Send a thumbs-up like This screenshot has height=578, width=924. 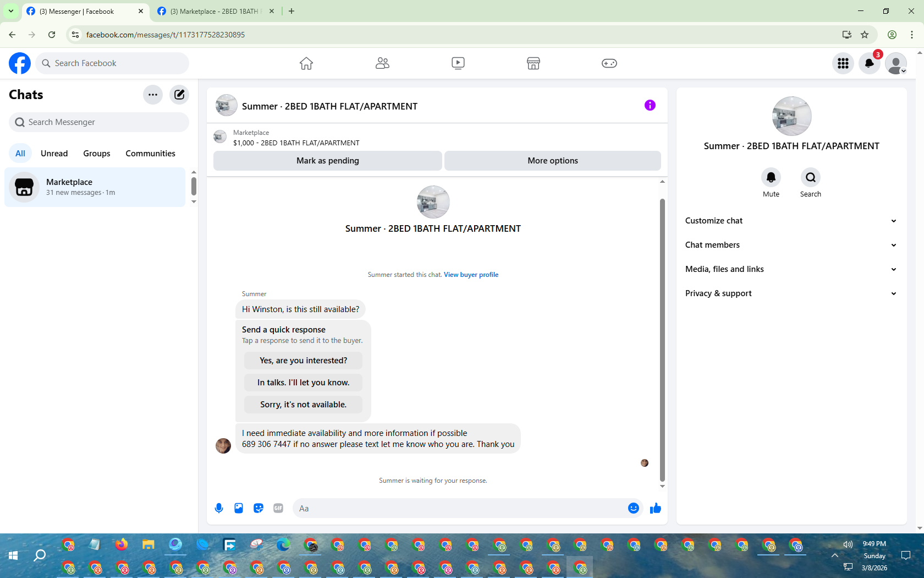(x=656, y=508)
